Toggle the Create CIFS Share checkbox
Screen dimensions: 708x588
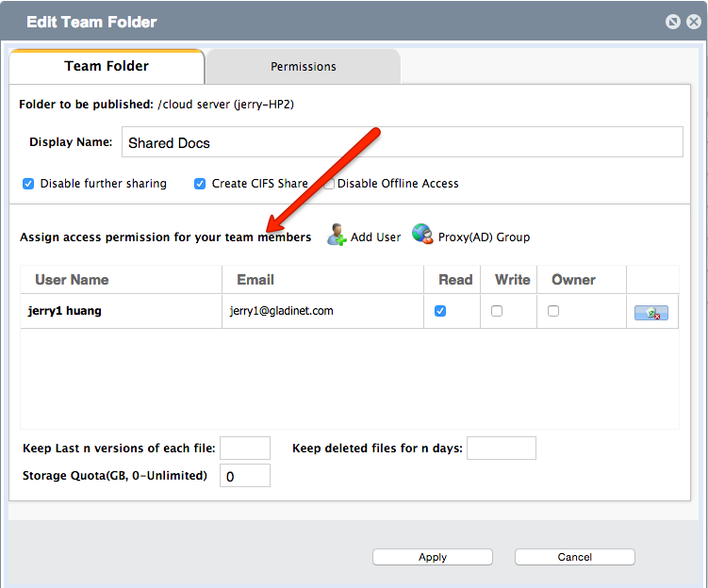200,184
